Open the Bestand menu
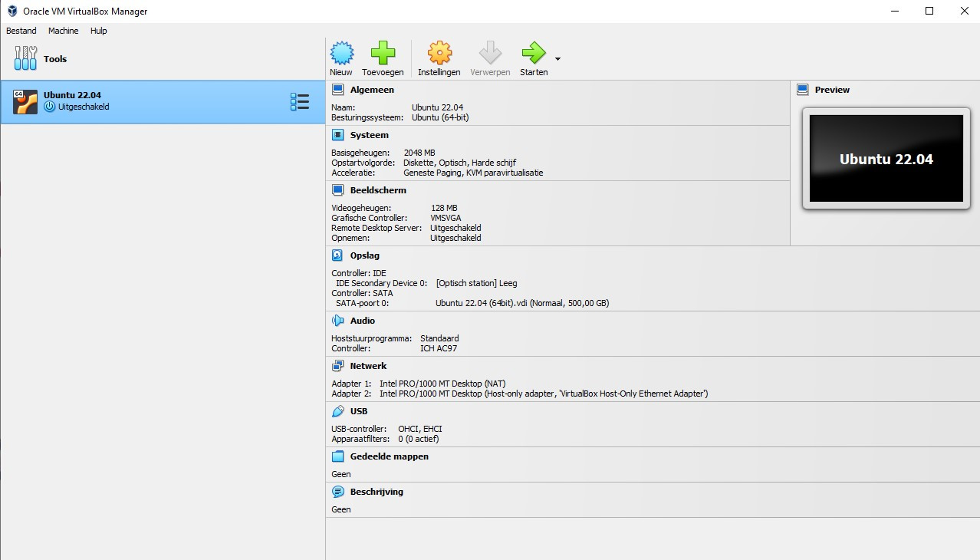Screen dimensions: 980x560 (21, 31)
